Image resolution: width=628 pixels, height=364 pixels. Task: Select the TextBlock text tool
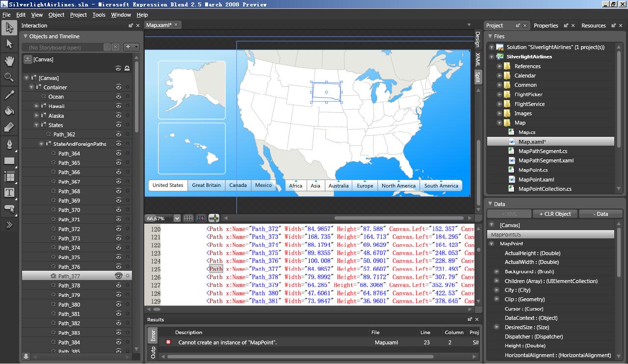pyautogui.click(x=9, y=193)
